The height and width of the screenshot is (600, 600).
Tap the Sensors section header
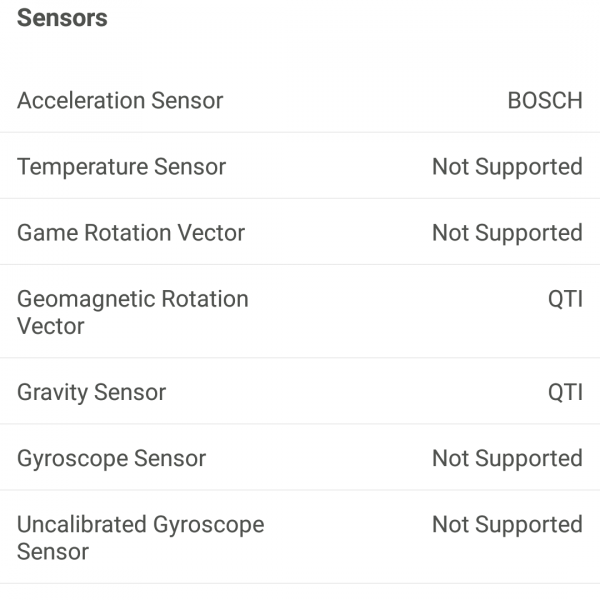(62, 18)
